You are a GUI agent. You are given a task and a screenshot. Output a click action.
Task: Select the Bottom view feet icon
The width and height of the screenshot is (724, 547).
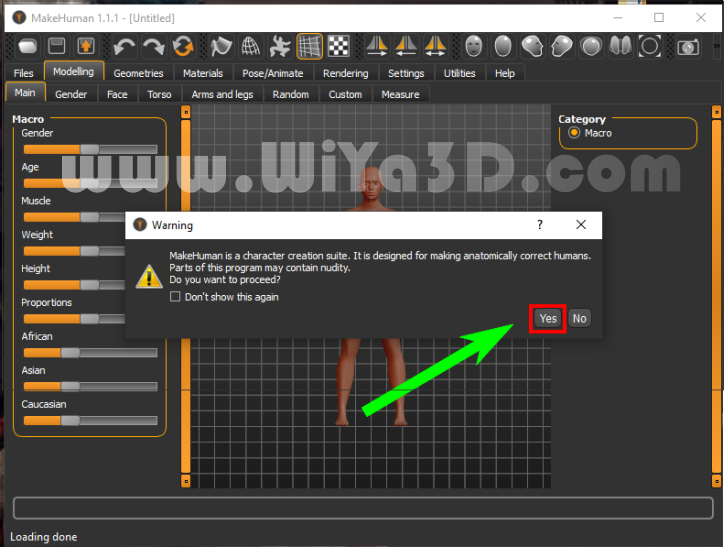coord(620,47)
